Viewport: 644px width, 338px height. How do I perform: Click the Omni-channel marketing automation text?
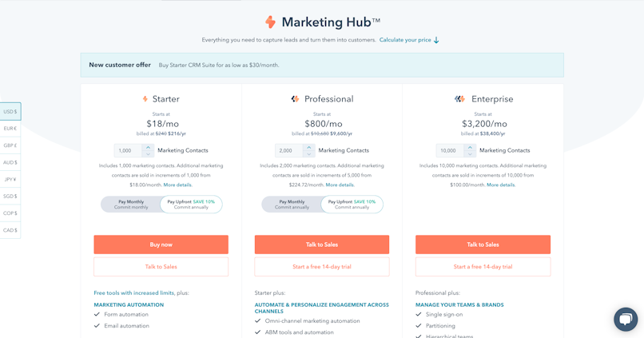(x=312, y=320)
